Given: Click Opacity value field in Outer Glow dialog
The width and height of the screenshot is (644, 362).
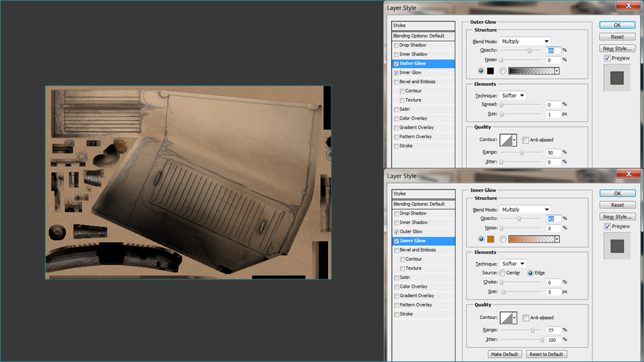Looking at the screenshot, I should (553, 50).
